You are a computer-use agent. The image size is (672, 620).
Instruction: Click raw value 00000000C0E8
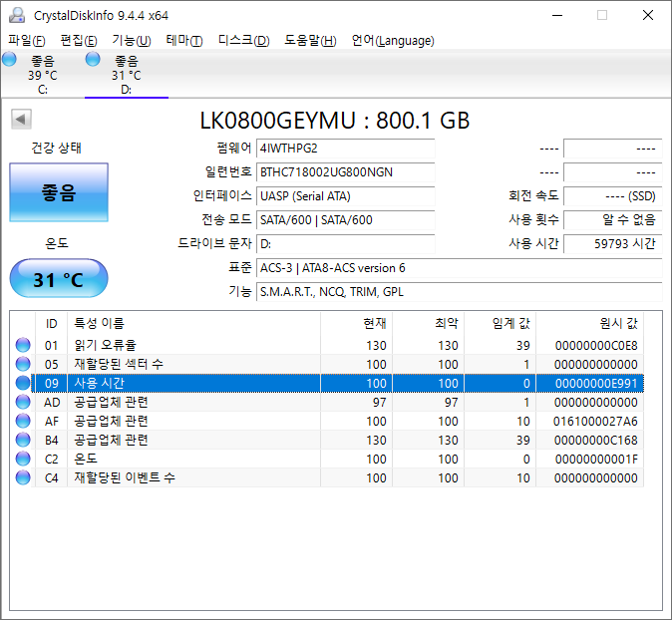tap(596, 345)
